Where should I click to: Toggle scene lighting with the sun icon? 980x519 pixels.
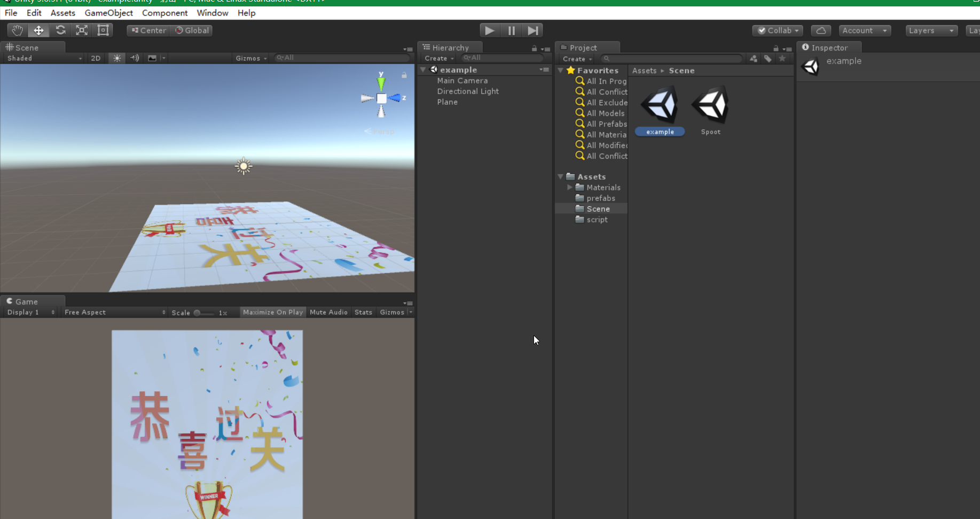[116, 58]
